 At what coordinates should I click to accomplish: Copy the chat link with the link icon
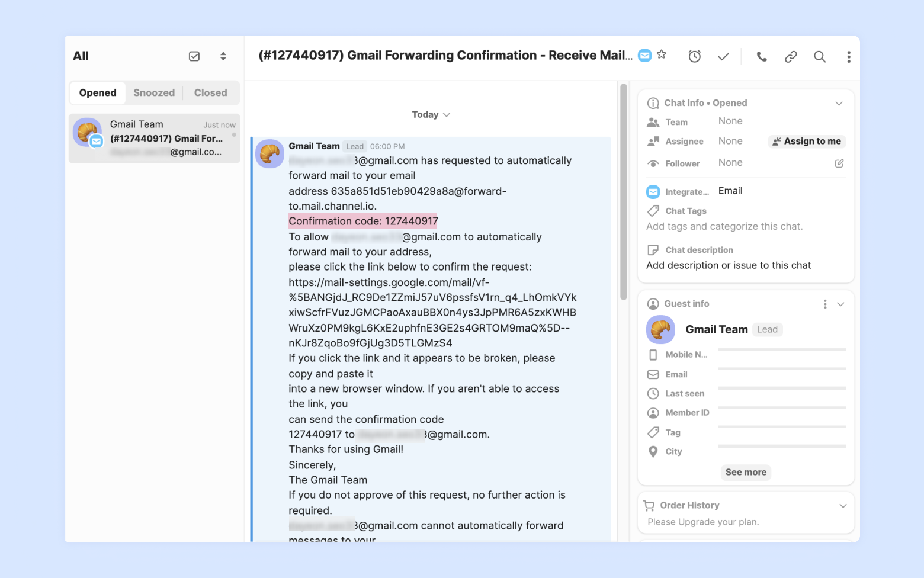coord(791,56)
